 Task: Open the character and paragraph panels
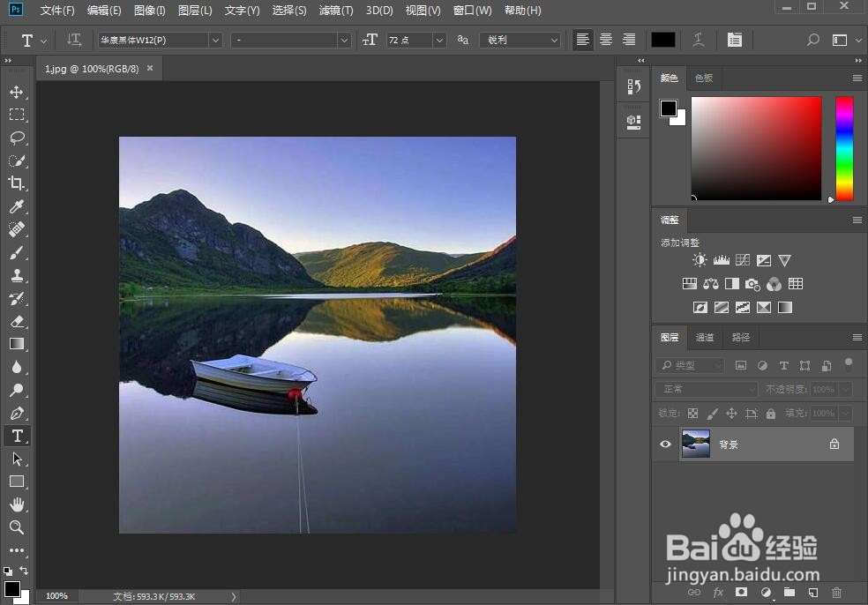click(735, 40)
